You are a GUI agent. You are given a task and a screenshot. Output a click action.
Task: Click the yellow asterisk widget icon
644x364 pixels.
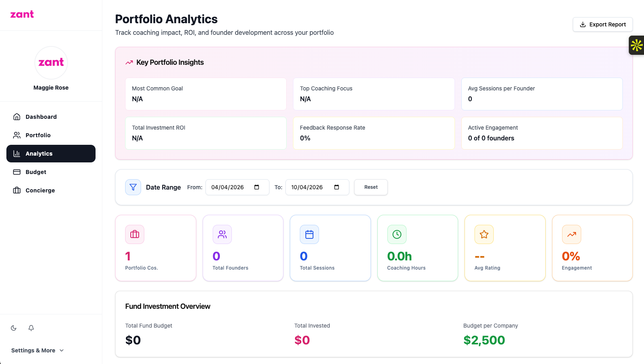click(x=636, y=45)
